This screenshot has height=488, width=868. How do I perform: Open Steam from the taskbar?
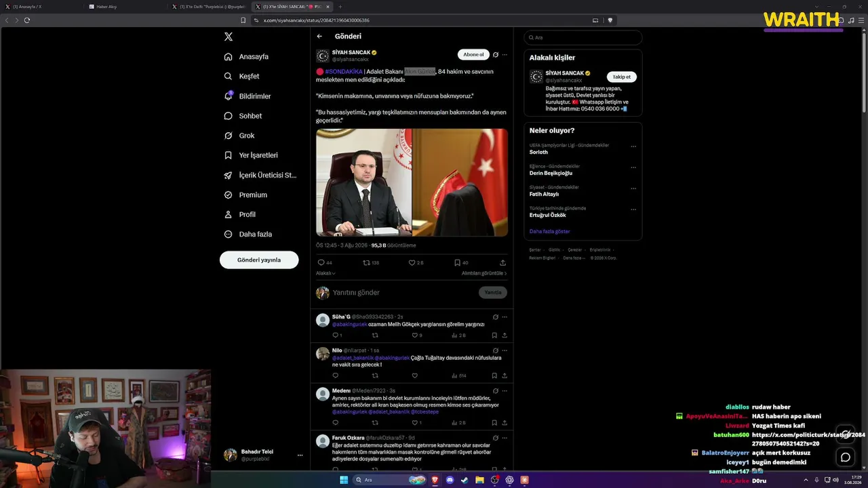tap(465, 480)
